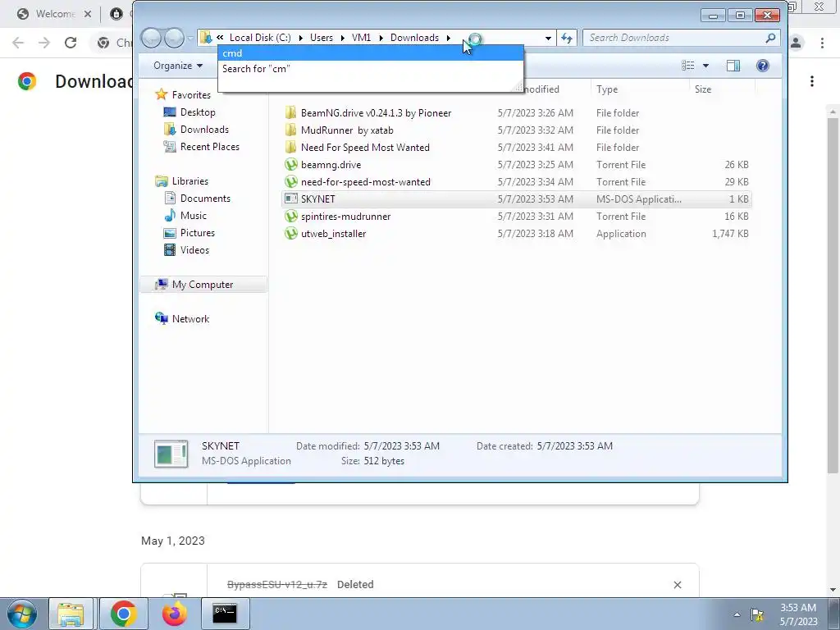Go to Local Disk (C:) in breadcrumb

[x=260, y=38]
